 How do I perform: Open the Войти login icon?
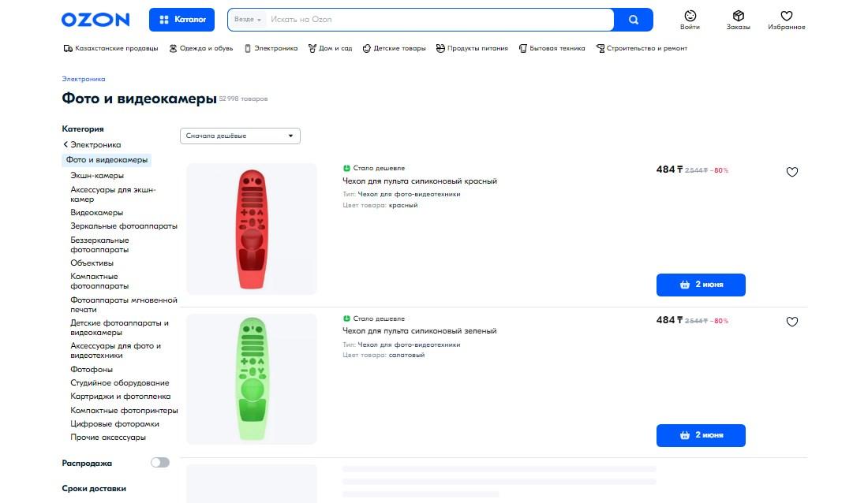point(690,20)
